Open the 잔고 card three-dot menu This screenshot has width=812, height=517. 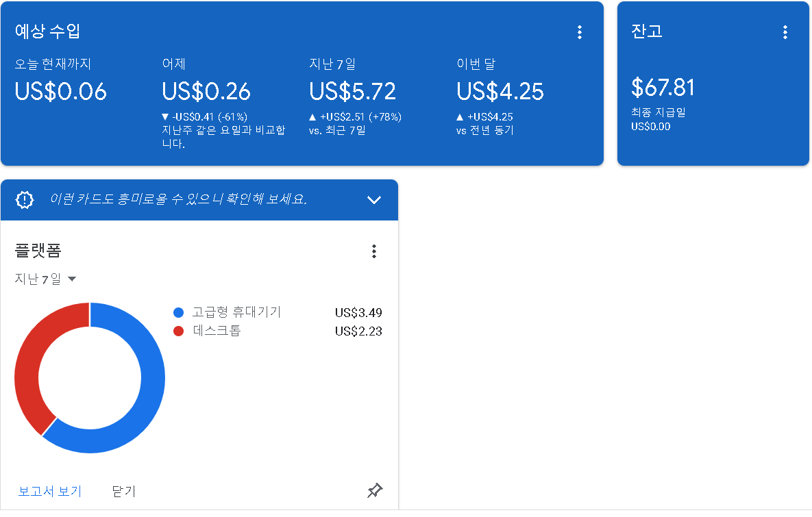(x=785, y=32)
